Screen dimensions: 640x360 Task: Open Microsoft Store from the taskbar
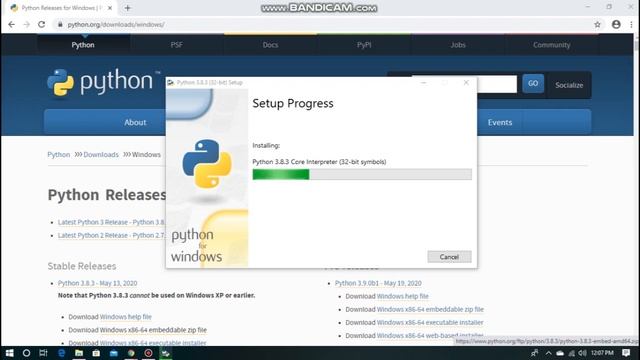tap(96, 353)
